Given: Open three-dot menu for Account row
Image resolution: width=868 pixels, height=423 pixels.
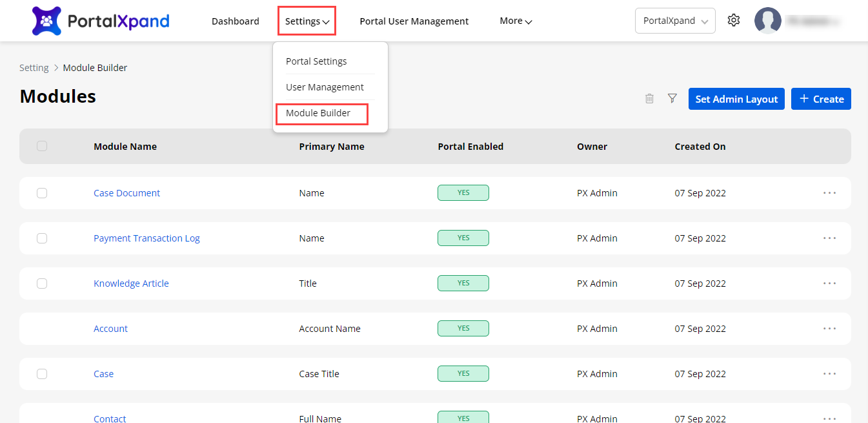Looking at the screenshot, I should tap(829, 329).
